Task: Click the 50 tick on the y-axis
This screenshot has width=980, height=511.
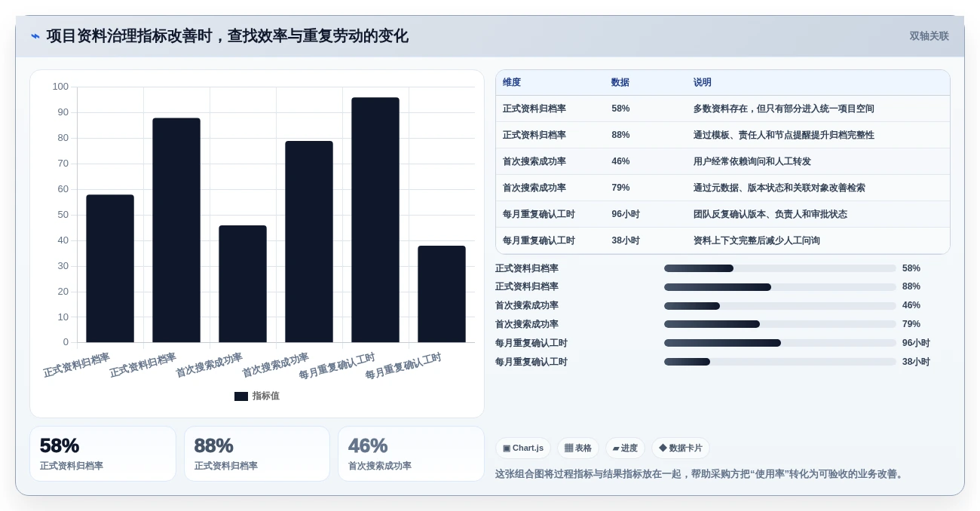Action: click(x=63, y=215)
